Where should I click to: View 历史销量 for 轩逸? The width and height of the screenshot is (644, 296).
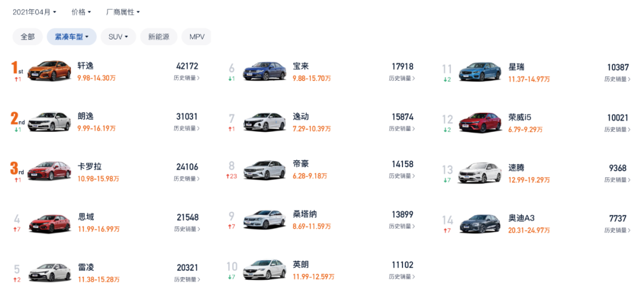point(187,78)
